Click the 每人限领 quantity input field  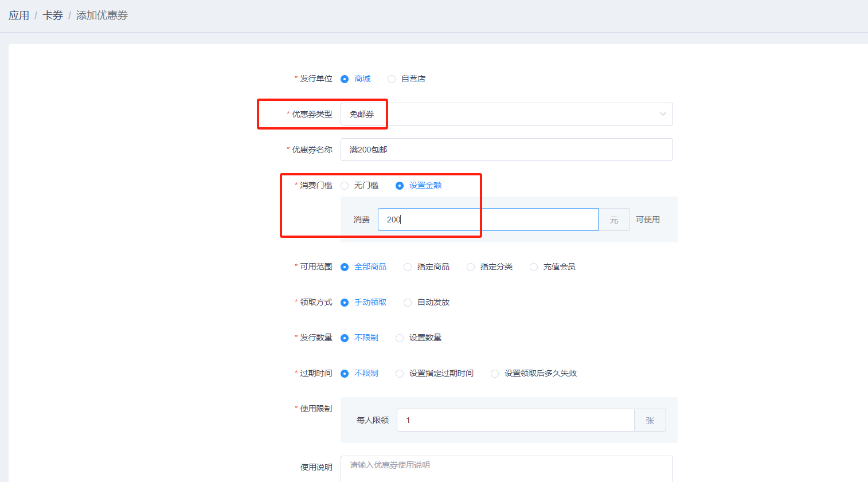pos(515,420)
